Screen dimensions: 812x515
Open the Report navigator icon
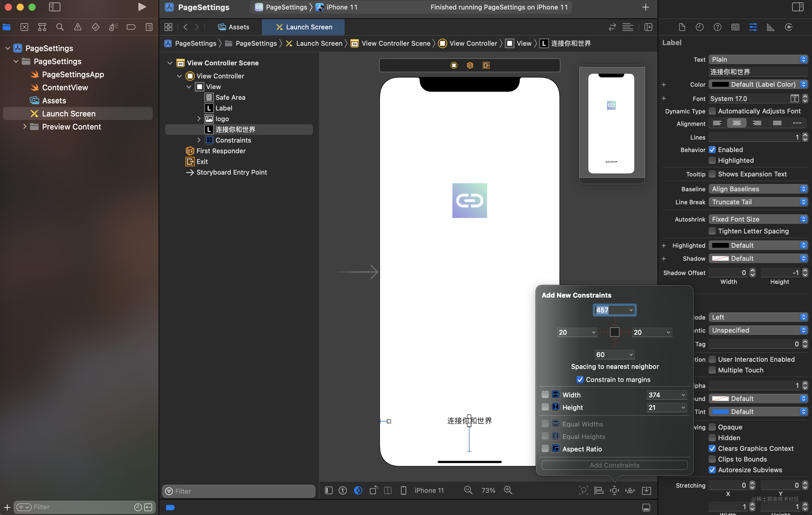pos(149,27)
